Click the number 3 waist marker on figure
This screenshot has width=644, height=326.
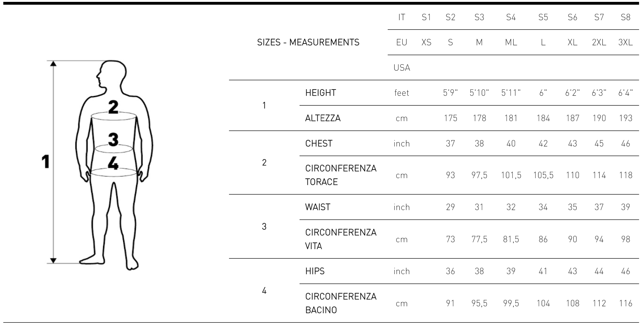(x=113, y=139)
